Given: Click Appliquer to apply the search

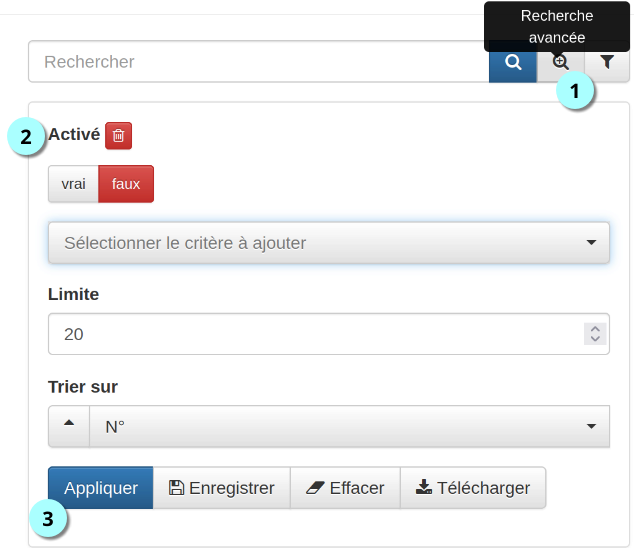Looking at the screenshot, I should coord(101,488).
